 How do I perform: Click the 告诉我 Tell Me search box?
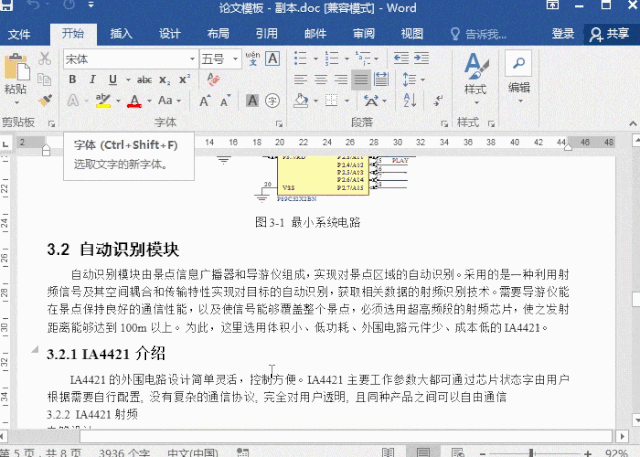pos(478,34)
